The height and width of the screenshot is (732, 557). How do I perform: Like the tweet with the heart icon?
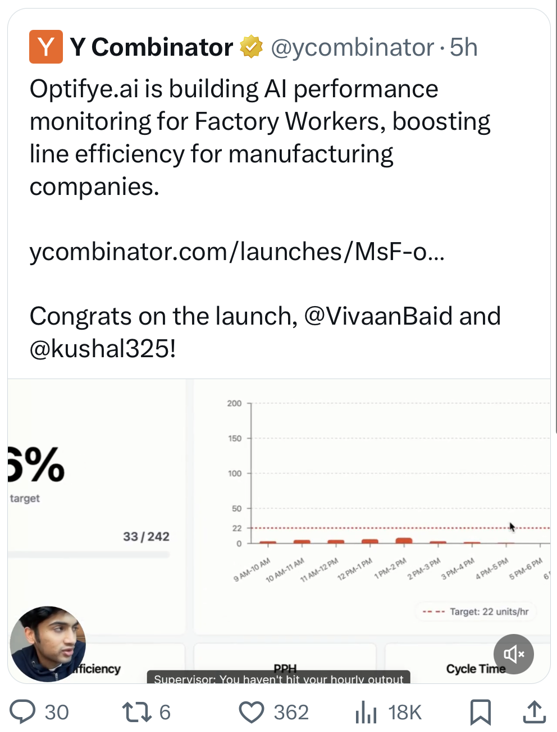point(252,712)
